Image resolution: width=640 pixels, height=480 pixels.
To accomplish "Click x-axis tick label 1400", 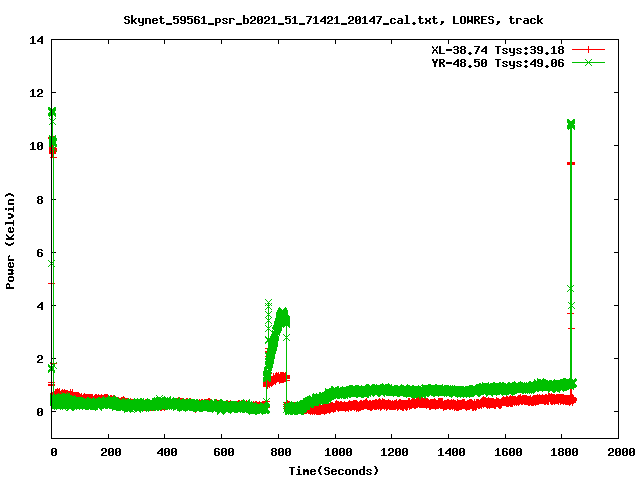I will point(451,452).
